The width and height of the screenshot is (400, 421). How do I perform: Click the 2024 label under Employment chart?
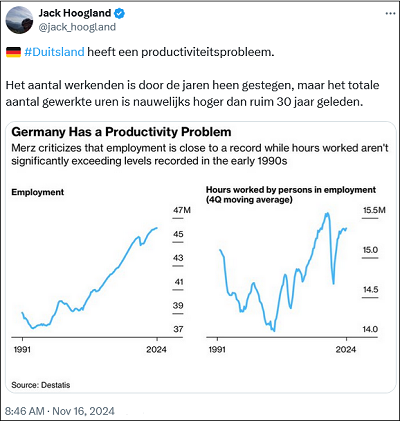[156, 349]
